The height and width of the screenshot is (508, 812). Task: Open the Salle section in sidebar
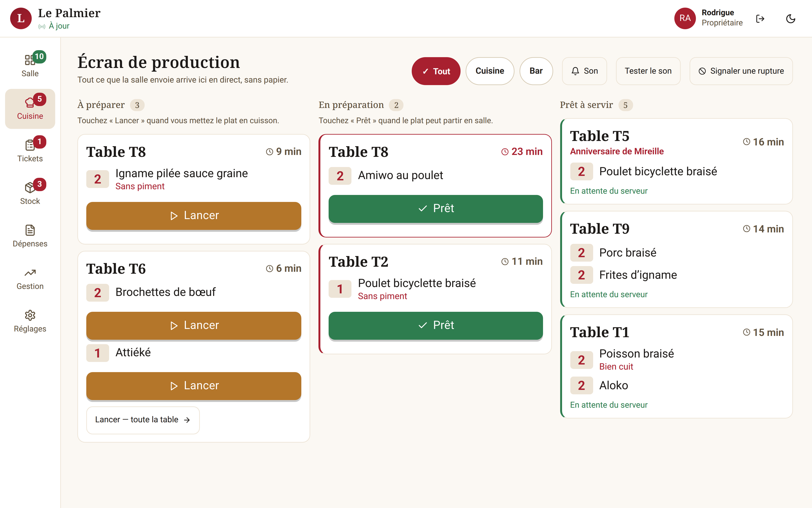coord(30,66)
